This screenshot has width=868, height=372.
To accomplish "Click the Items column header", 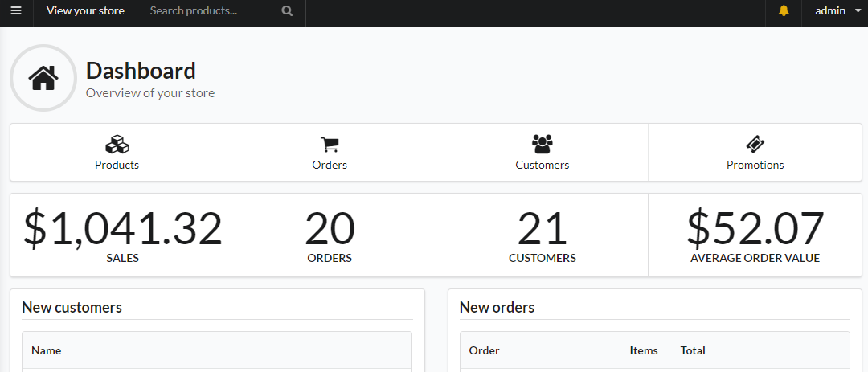I will [x=644, y=350].
